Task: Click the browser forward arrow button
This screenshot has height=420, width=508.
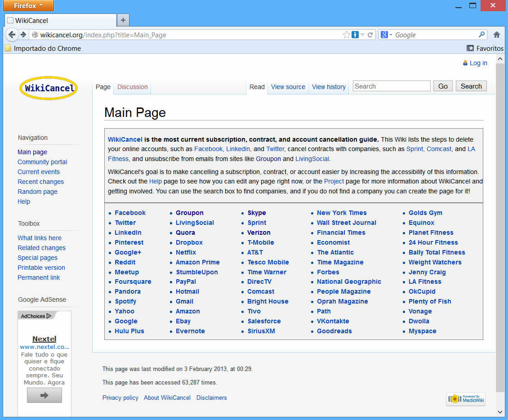Action: pos(23,35)
